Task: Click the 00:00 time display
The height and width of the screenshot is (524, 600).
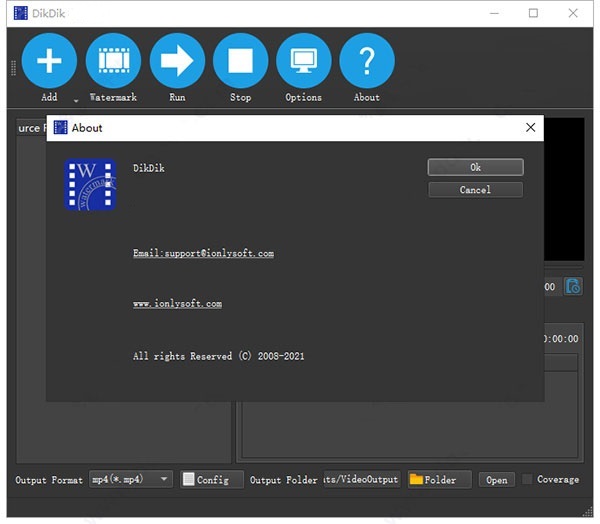Action: click(x=561, y=338)
